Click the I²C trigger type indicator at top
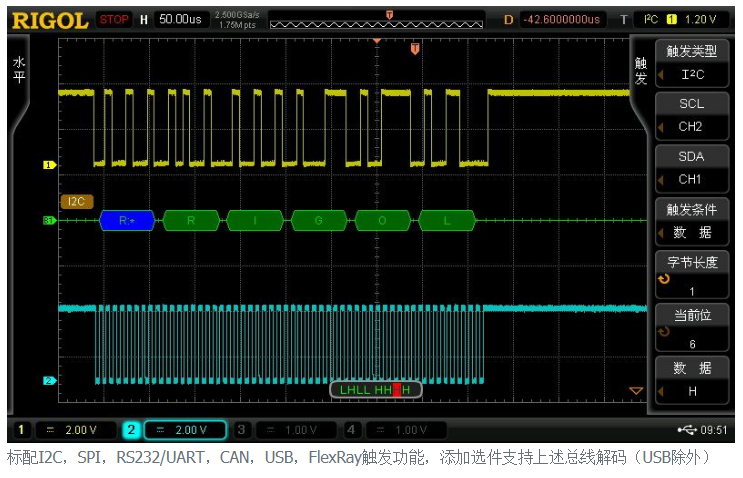The width and height of the screenshot is (743, 478). [x=651, y=19]
